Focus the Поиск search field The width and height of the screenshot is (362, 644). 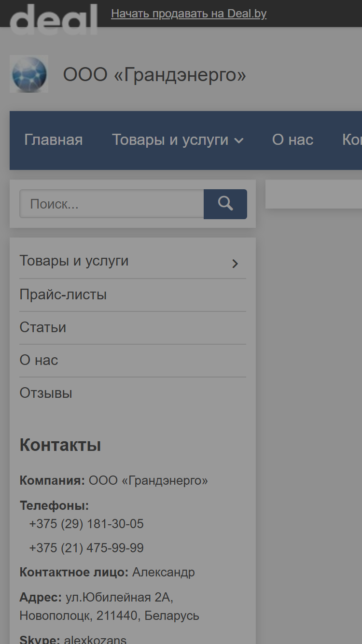[111, 204]
